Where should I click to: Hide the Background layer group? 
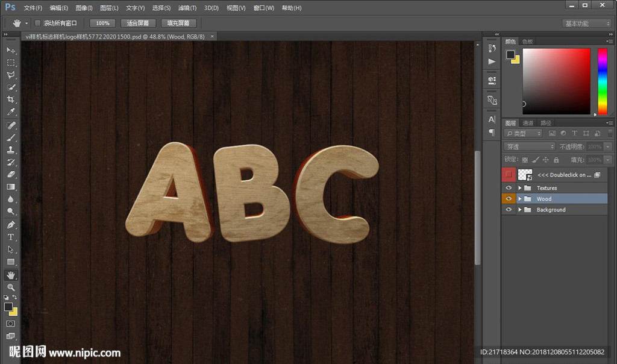(509, 210)
